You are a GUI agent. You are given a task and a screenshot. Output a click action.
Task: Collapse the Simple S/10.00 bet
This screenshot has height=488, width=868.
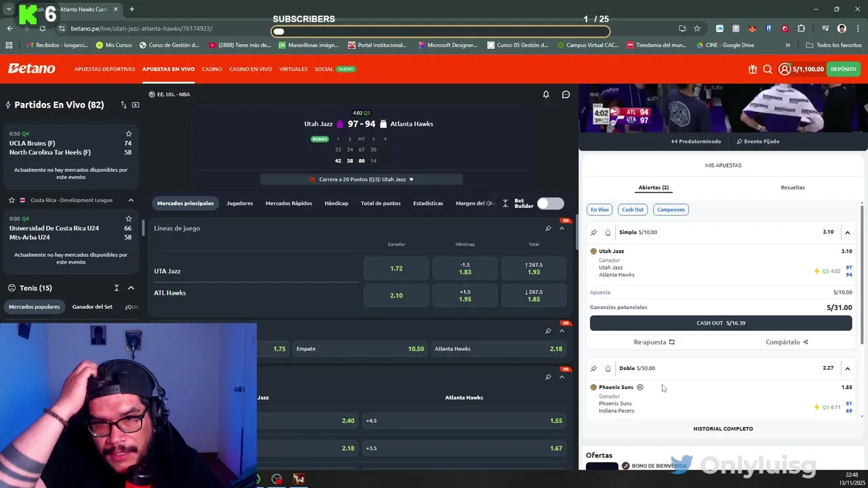(847, 232)
